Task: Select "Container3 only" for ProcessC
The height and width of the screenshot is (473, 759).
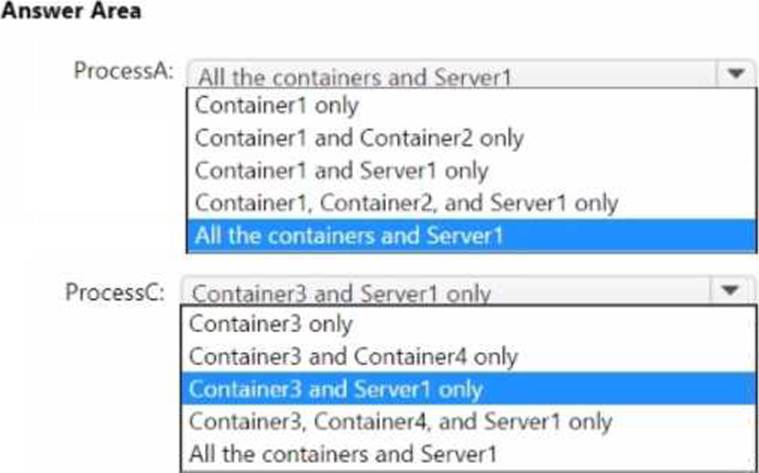Action: click(x=270, y=323)
